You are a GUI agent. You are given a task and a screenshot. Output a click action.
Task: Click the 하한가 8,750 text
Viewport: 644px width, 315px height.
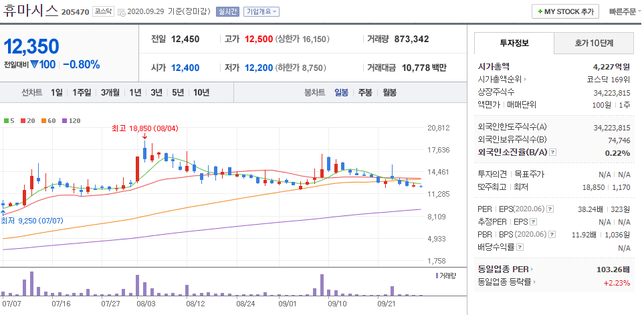[300, 68]
